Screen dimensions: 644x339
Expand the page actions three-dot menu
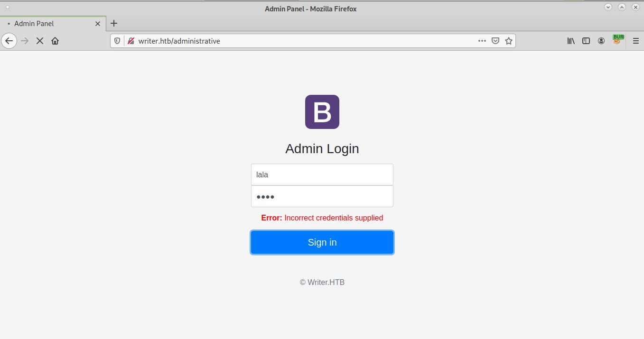(x=482, y=41)
